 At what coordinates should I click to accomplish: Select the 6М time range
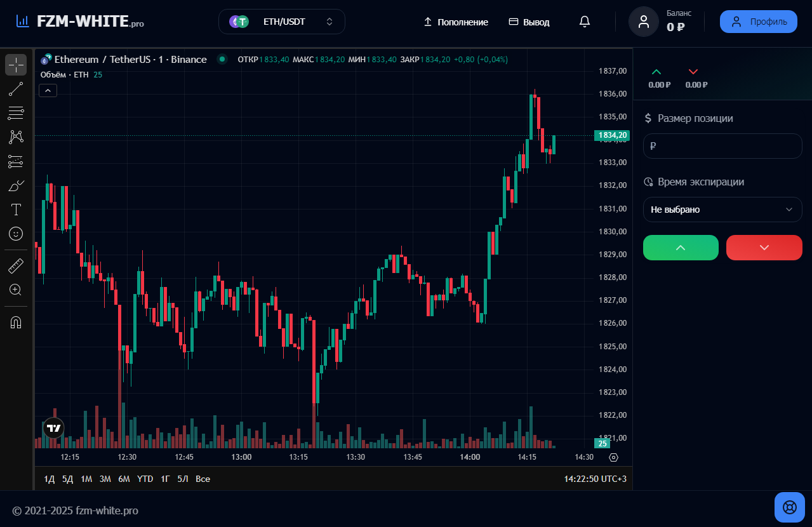pyautogui.click(x=124, y=479)
